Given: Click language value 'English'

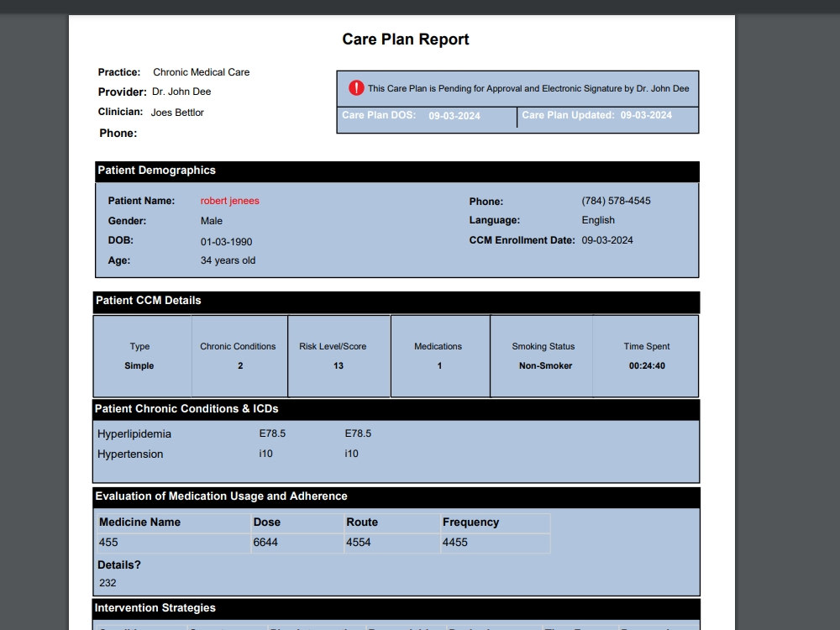Looking at the screenshot, I should (598, 220).
